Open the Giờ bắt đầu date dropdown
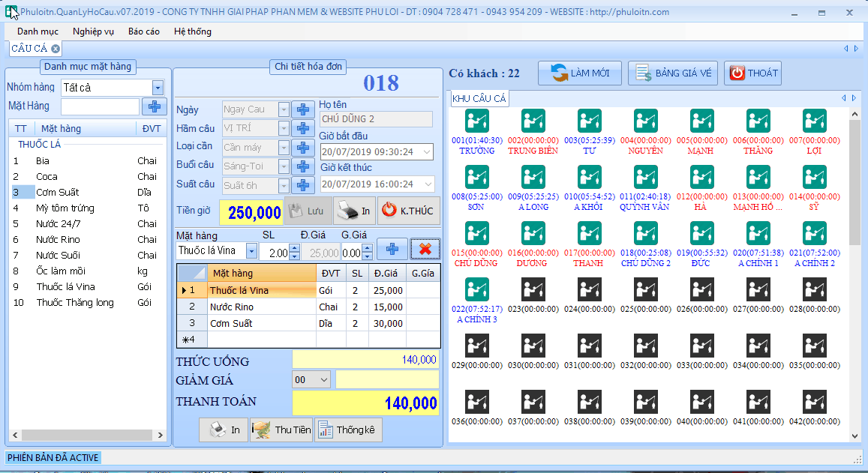 [427, 151]
